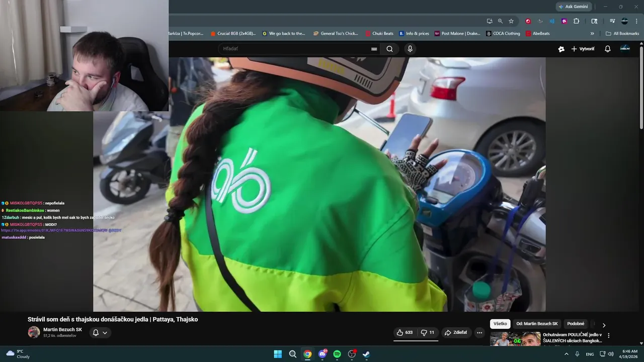Click the YouTube search magnifier button
Image resolution: width=644 pixels, height=362 pixels.
coord(389,49)
